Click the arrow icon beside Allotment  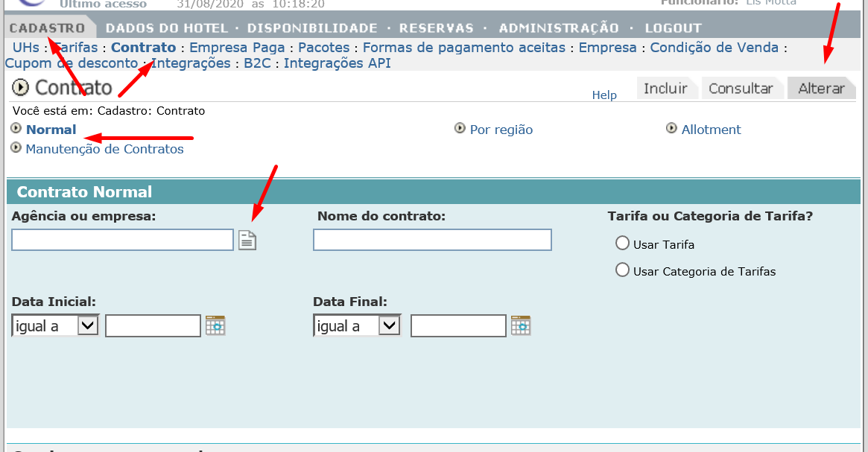click(671, 128)
